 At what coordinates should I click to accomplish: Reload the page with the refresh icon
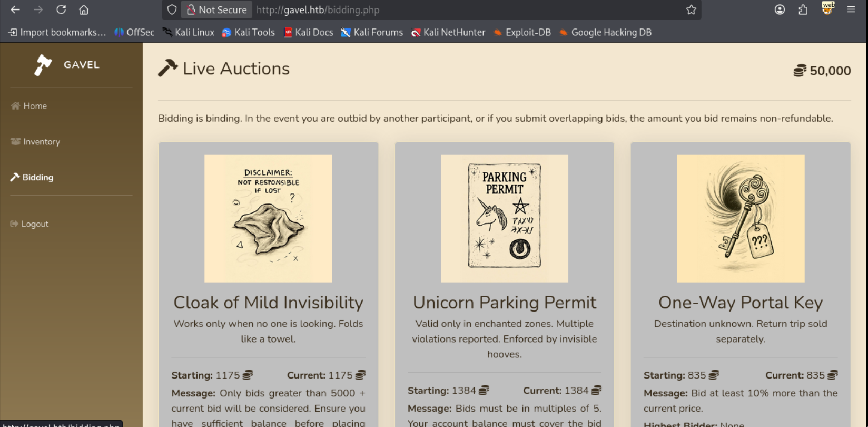click(x=61, y=9)
